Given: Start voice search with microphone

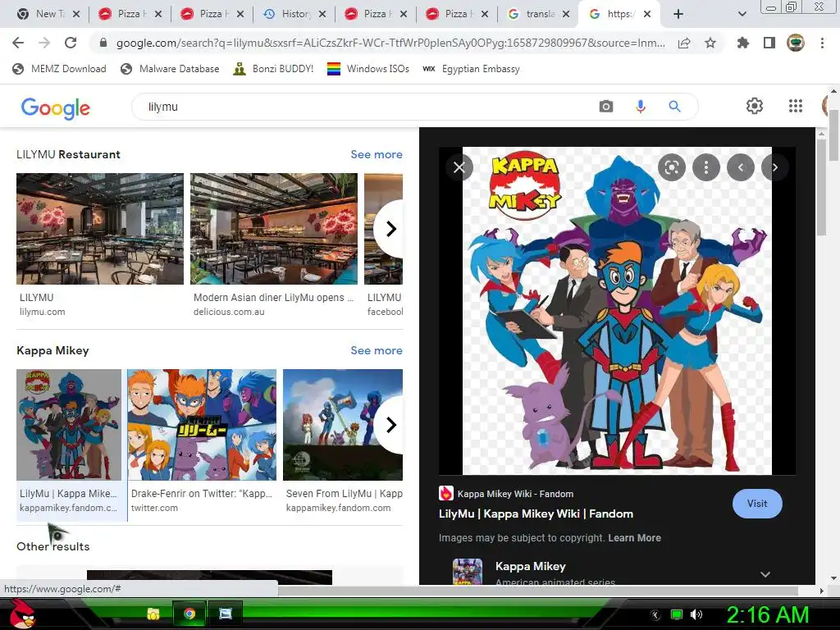Looking at the screenshot, I should 640,107.
